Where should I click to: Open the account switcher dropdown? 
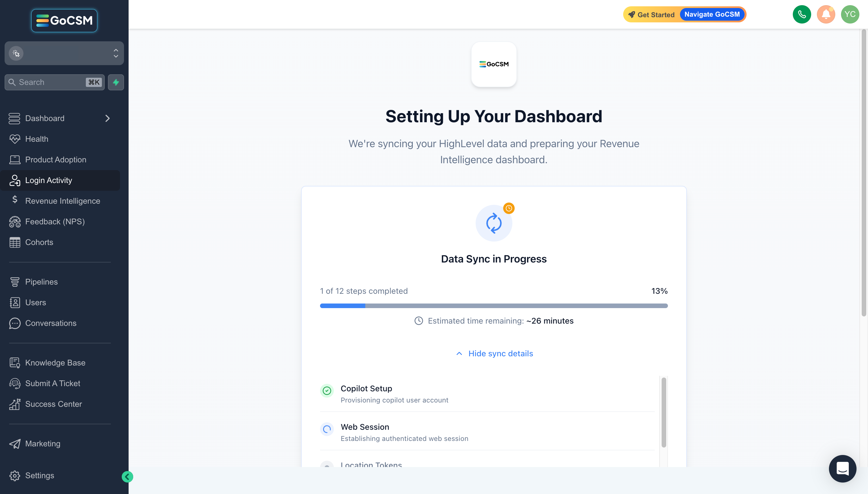pos(64,53)
